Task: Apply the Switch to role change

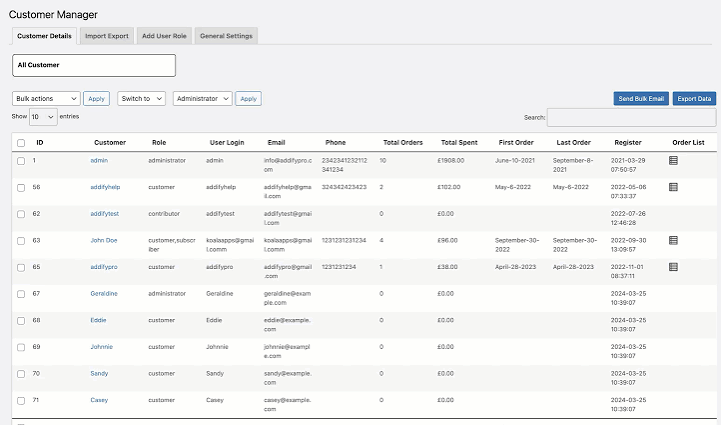Action: [248, 98]
